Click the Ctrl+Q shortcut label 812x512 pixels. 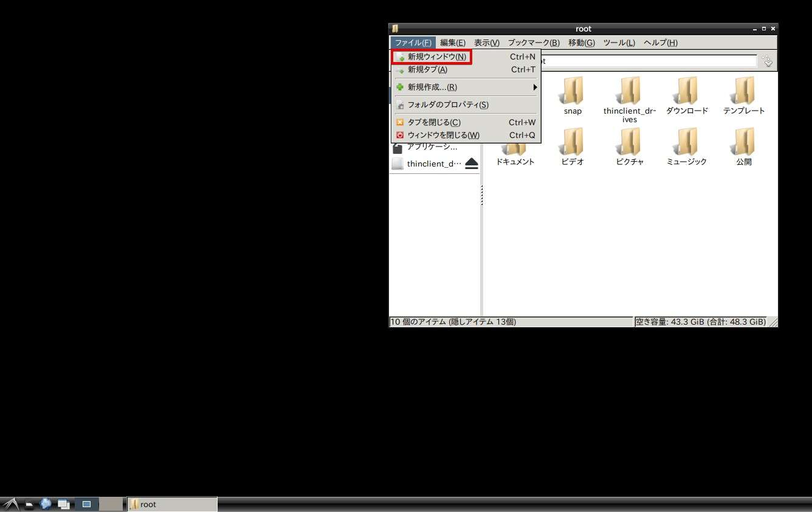pyautogui.click(x=523, y=135)
